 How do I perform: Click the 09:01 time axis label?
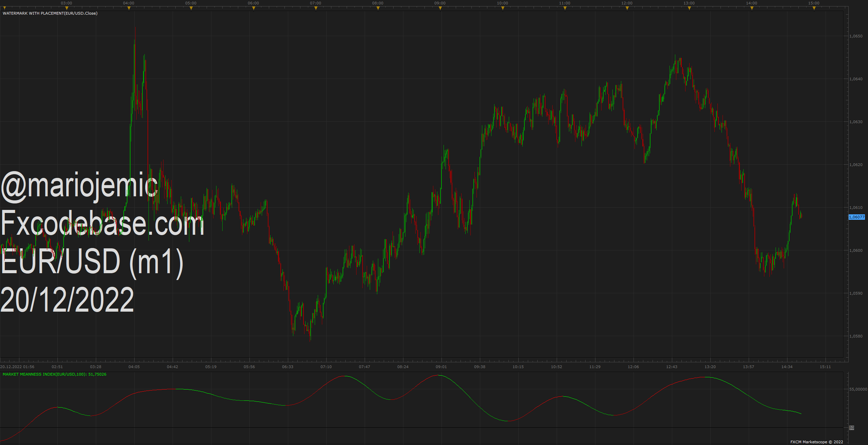pyautogui.click(x=441, y=367)
